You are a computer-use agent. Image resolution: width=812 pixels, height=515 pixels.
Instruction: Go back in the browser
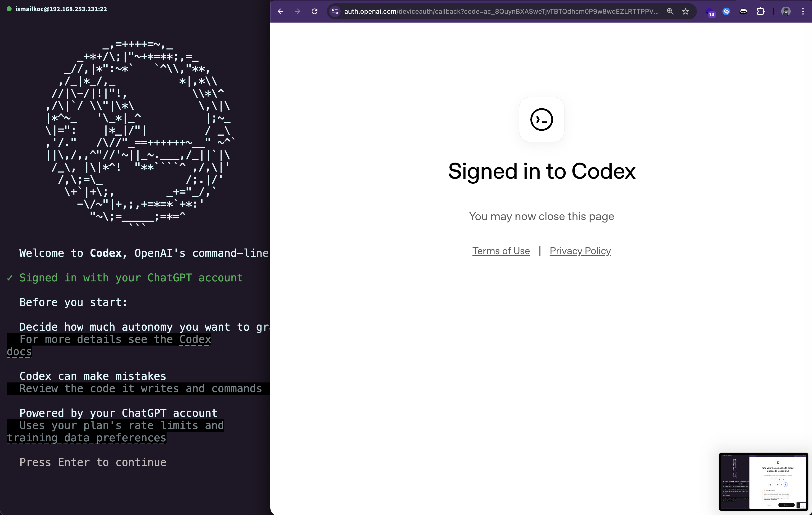(280, 11)
